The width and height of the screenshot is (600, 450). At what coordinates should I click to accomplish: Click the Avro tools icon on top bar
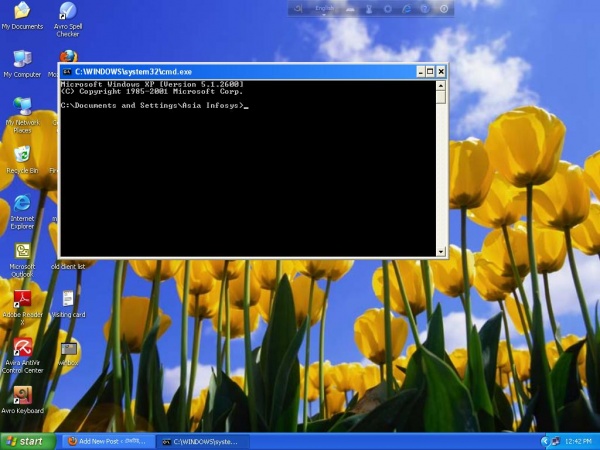coord(369,9)
